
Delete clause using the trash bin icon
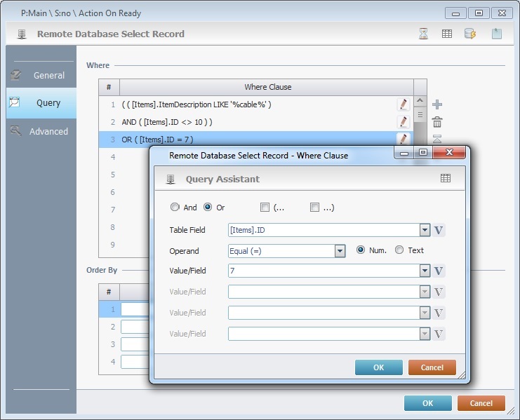coord(437,122)
